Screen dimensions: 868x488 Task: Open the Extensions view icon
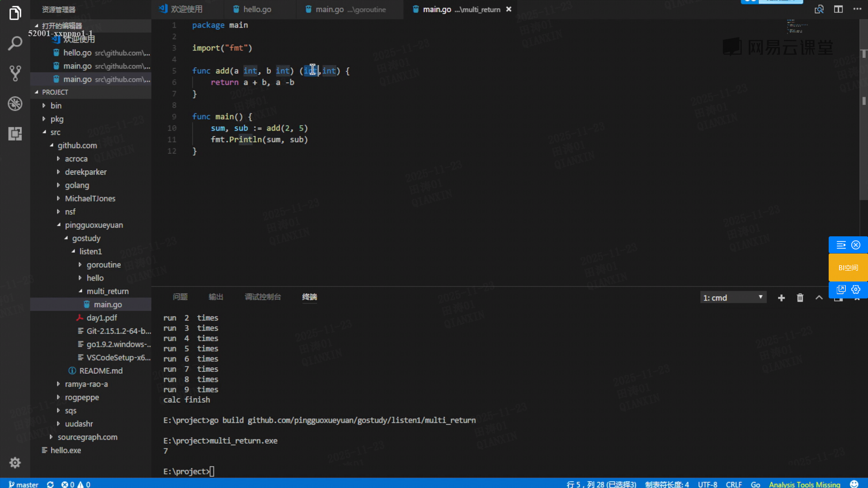click(15, 134)
